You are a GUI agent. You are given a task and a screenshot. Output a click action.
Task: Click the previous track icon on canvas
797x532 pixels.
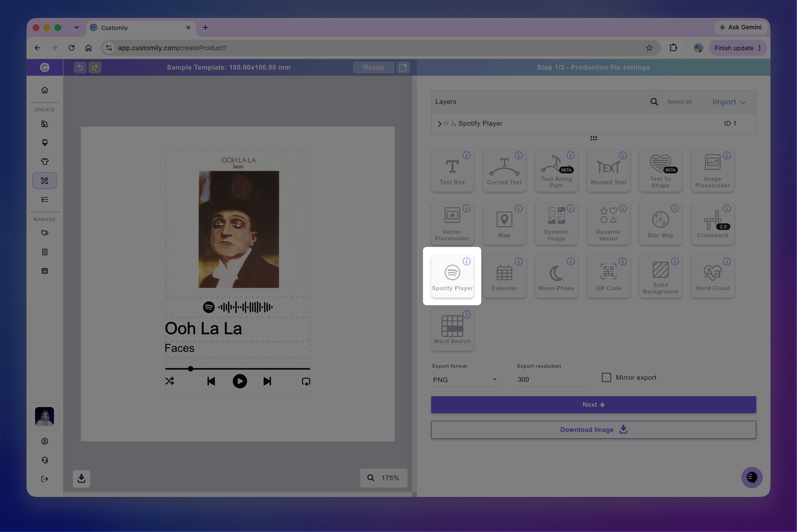pos(211,381)
